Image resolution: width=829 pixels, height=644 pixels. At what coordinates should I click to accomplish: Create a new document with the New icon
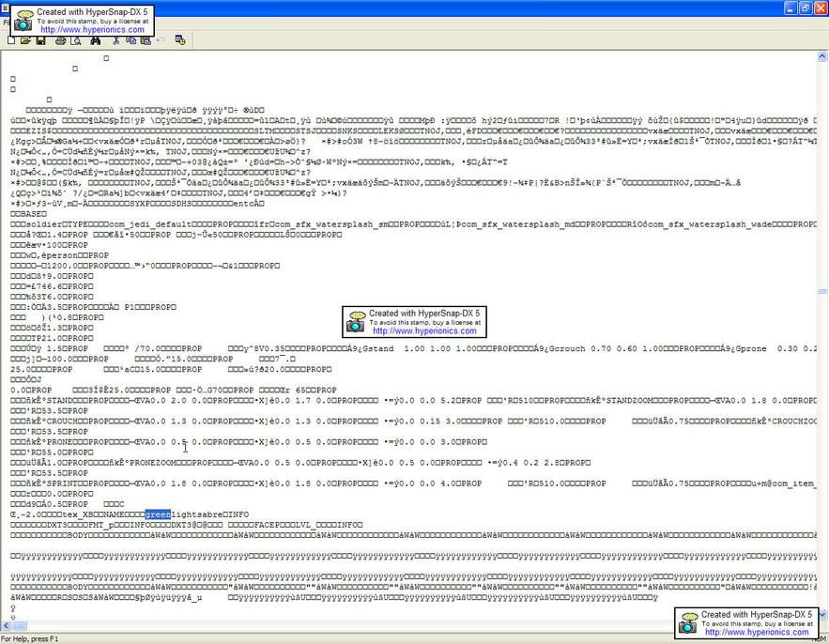click(x=11, y=40)
